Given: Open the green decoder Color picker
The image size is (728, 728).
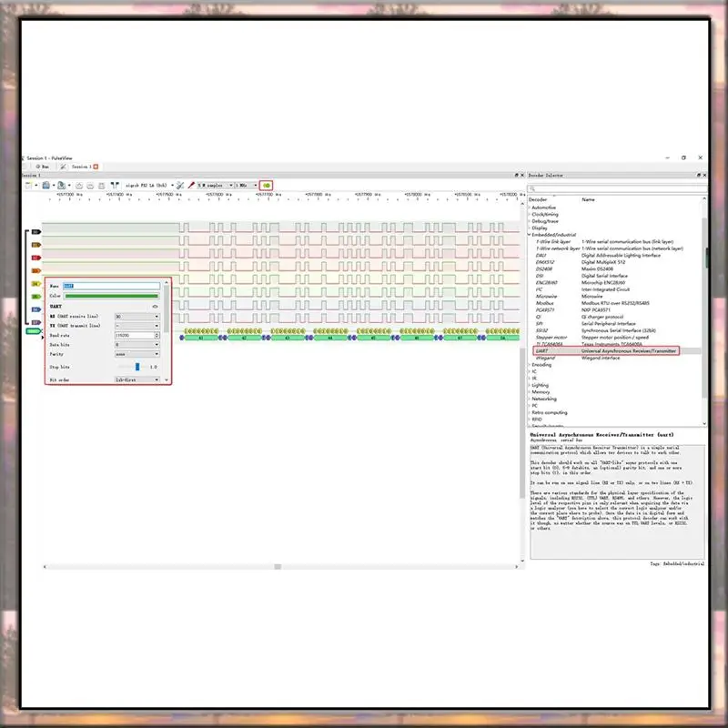Looking at the screenshot, I should coord(111,296).
